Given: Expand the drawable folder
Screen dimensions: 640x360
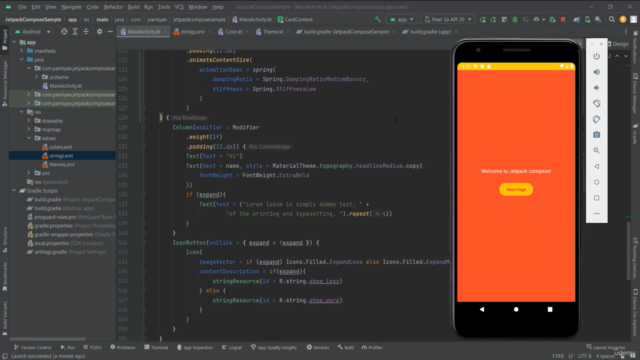Looking at the screenshot, I should (x=29, y=121).
